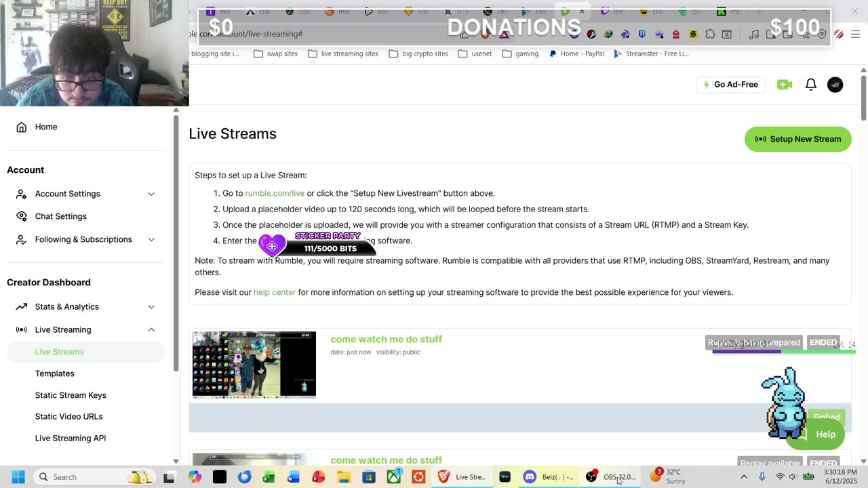The image size is (868, 488).
Task: Open the blogging site bookmark folder
Action: point(215,54)
